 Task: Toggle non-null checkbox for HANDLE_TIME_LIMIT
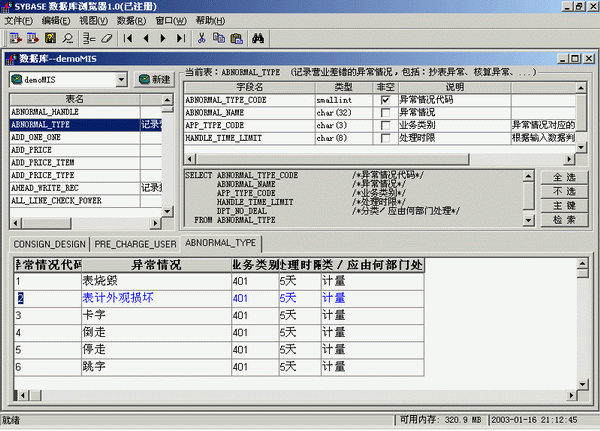384,138
